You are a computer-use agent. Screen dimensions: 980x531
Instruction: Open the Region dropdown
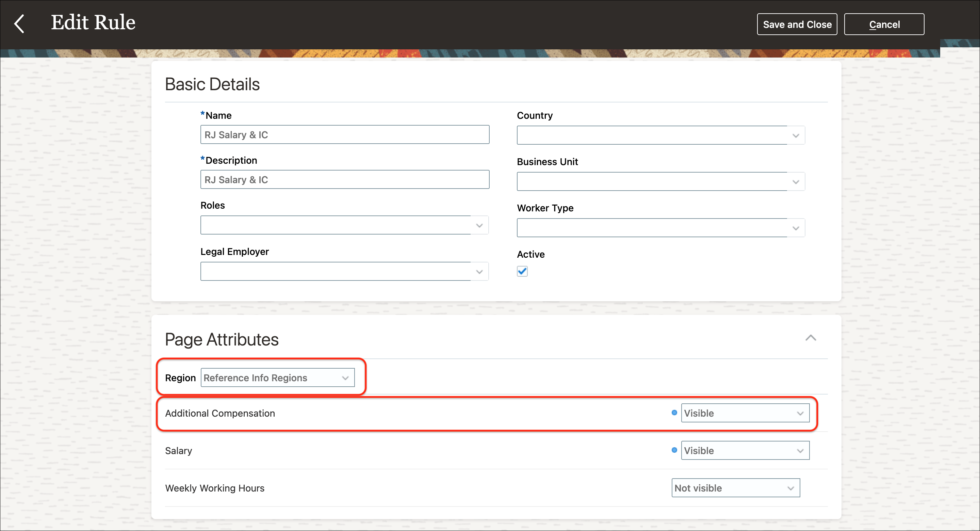coord(278,377)
